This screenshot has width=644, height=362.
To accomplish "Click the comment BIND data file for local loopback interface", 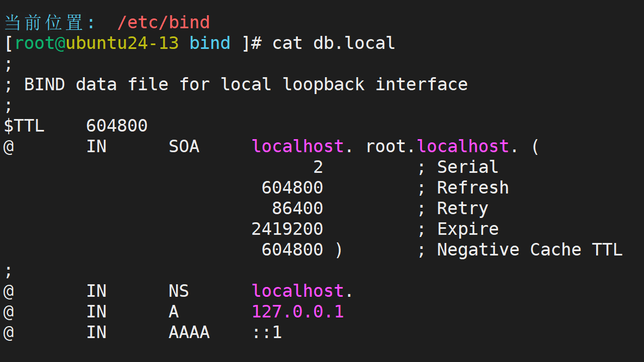I will coord(246,85).
